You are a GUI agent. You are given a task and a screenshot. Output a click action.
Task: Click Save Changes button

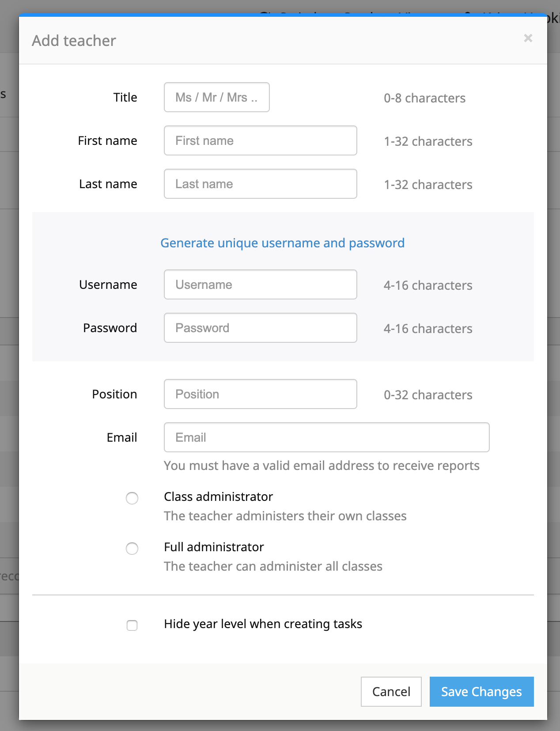481,692
